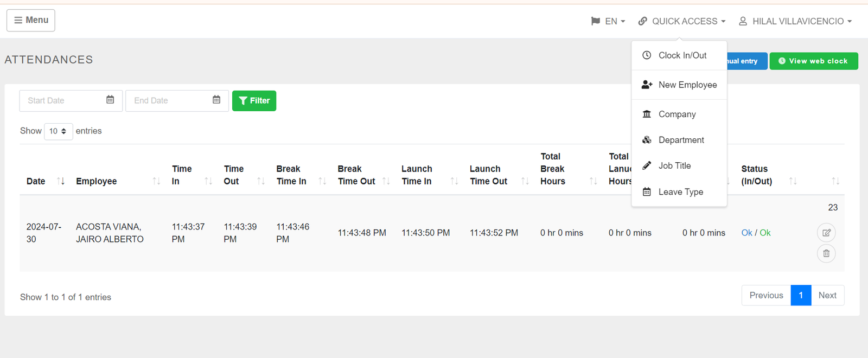Sort by Launch Time Out column arrows
The height and width of the screenshot is (358, 868).
coord(525,181)
